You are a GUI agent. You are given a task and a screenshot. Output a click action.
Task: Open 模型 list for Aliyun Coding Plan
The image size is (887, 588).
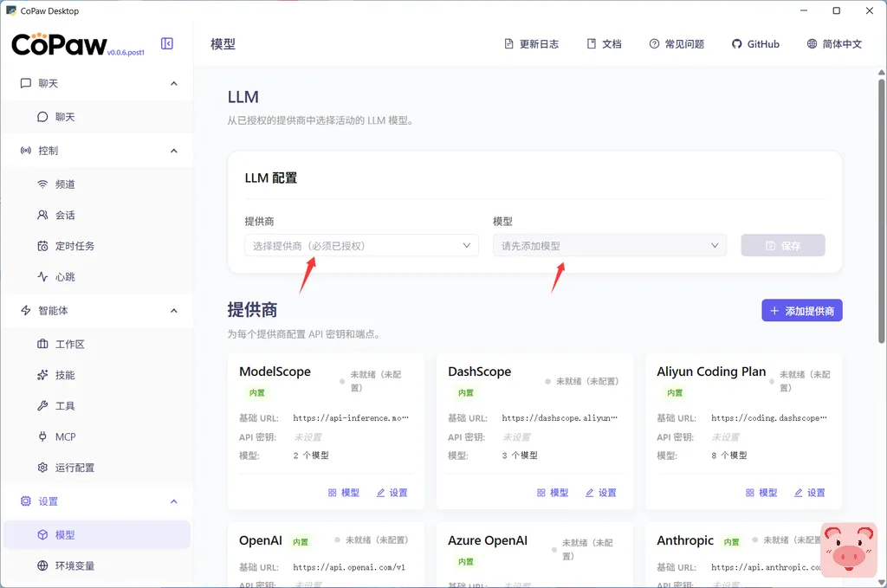pos(761,493)
